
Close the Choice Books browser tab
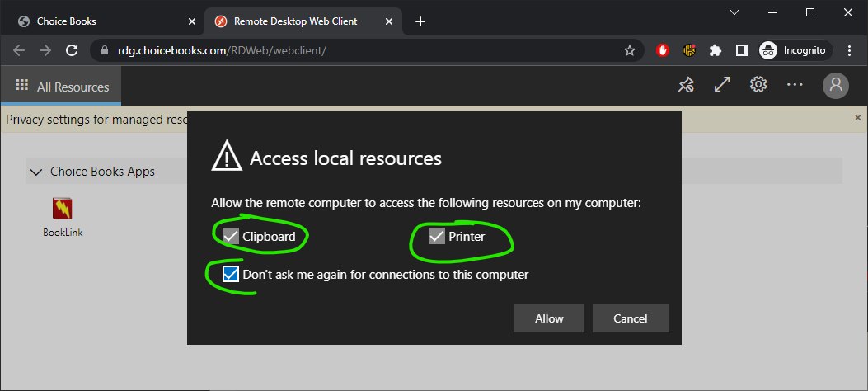pyautogui.click(x=191, y=21)
